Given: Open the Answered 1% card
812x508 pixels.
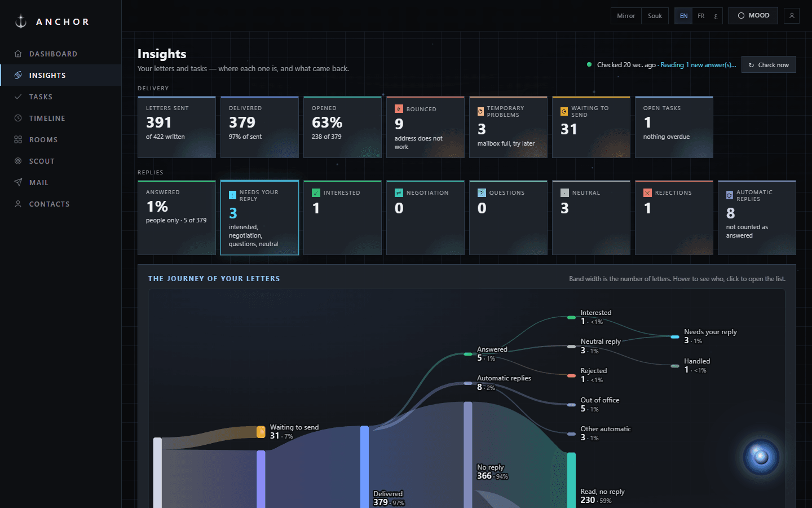Looking at the screenshot, I should [x=176, y=218].
